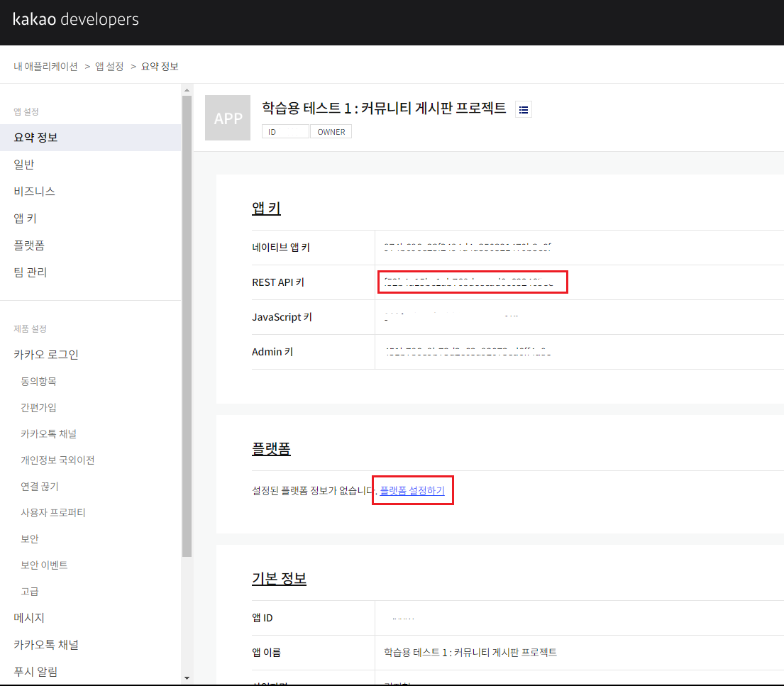Viewport: 784px width, 686px height.
Task: Open 일반 in the sidebar
Action: tap(24, 165)
